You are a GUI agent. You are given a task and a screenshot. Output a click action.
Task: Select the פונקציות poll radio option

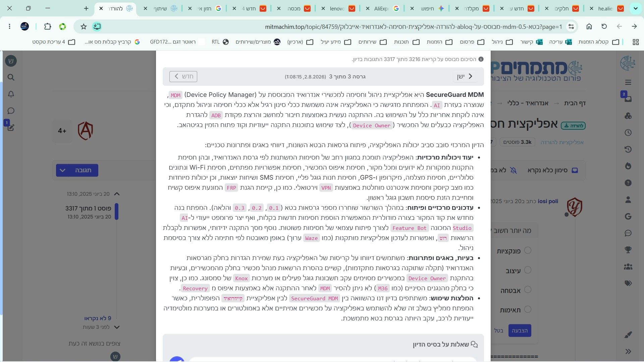tap(528, 250)
